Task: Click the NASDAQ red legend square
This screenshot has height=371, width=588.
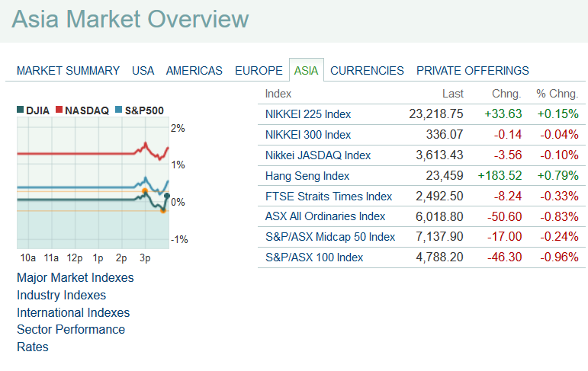Action: point(59,110)
